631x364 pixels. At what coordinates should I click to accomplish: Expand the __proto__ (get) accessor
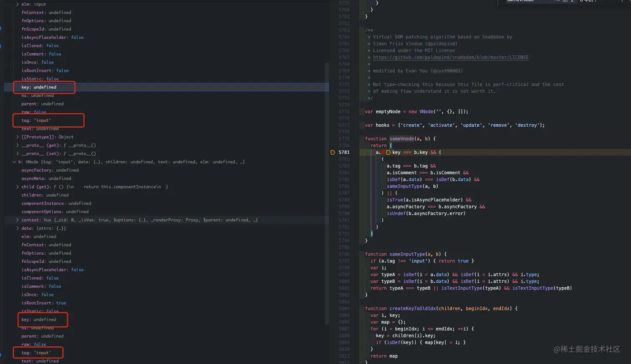pos(18,145)
